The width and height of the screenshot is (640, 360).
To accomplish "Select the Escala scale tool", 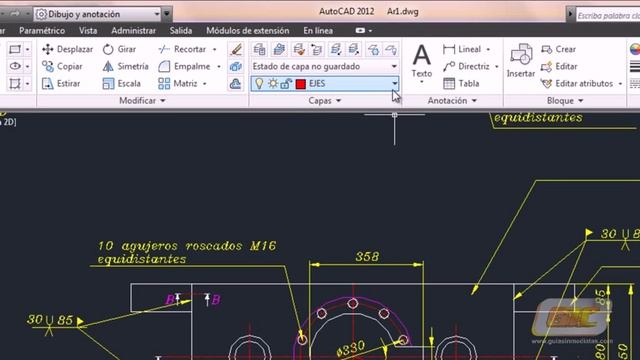I will [x=121, y=84].
